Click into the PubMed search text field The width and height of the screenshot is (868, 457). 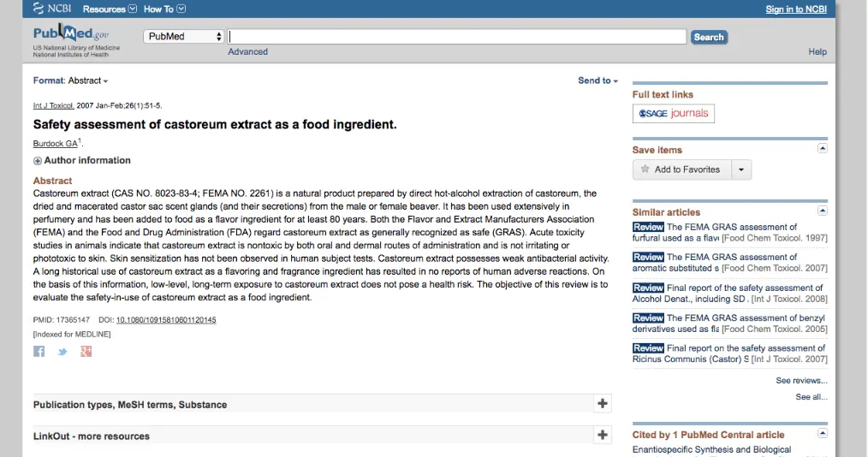click(x=457, y=37)
